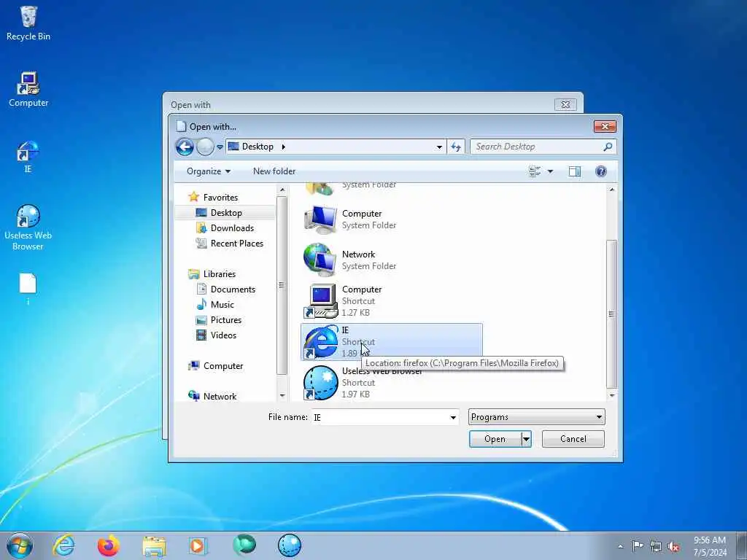Viewport: 747px width, 560px height.
Task: Show the preview pane
Action: (x=575, y=171)
